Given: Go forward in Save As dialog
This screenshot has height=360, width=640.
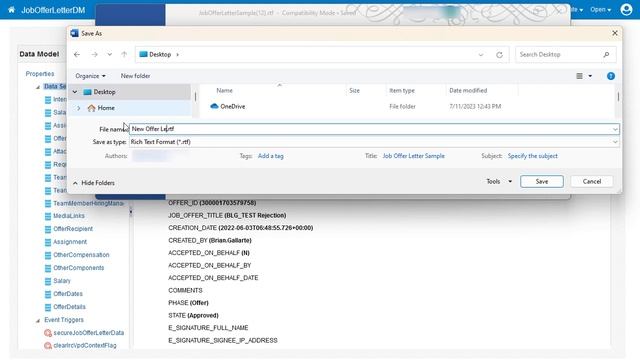Looking at the screenshot, I should 94,54.
